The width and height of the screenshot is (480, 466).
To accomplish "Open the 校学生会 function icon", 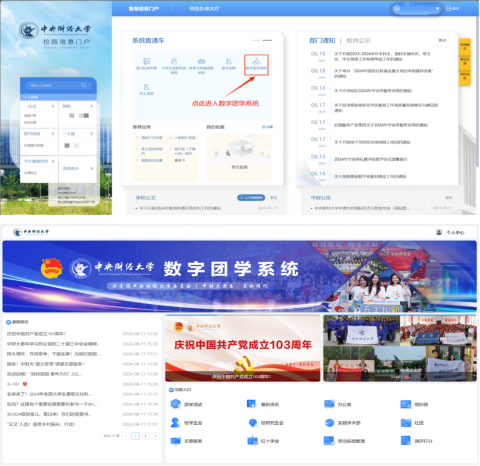I will pos(175,423).
